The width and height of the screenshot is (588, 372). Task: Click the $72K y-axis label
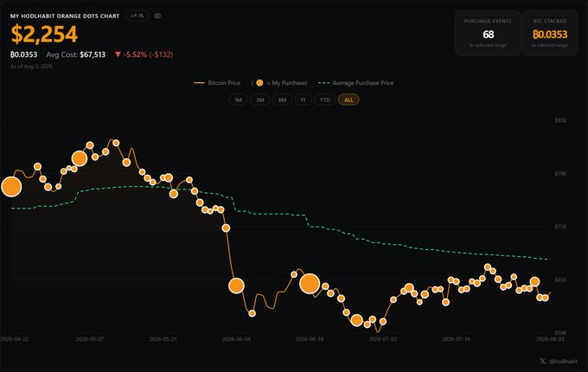560,227
